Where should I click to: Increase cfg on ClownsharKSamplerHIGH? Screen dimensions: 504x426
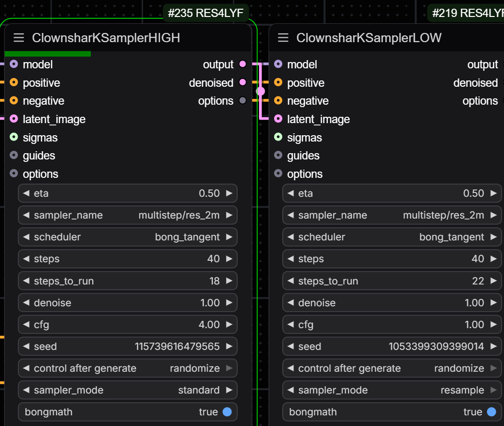point(229,325)
